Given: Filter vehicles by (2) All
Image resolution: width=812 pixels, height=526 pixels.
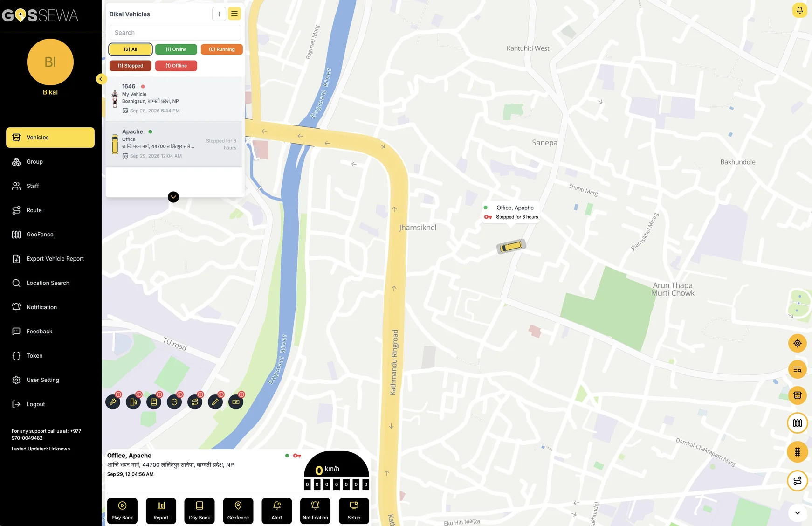Looking at the screenshot, I should pos(131,49).
